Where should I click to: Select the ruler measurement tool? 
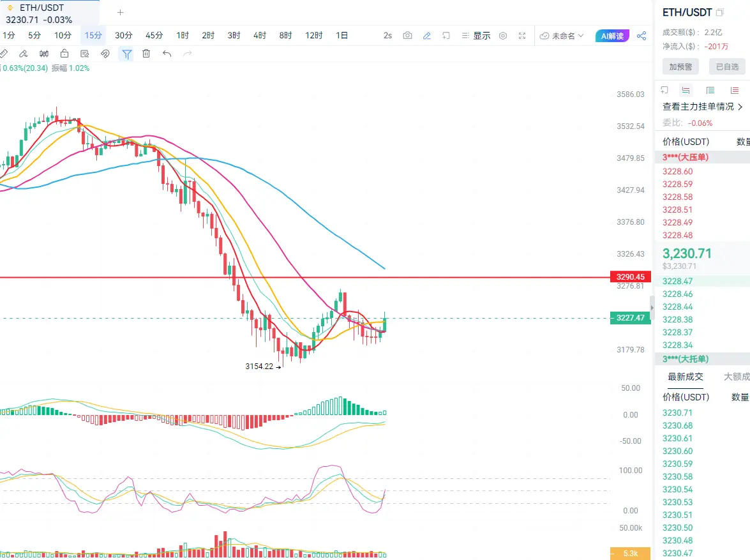(4, 54)
